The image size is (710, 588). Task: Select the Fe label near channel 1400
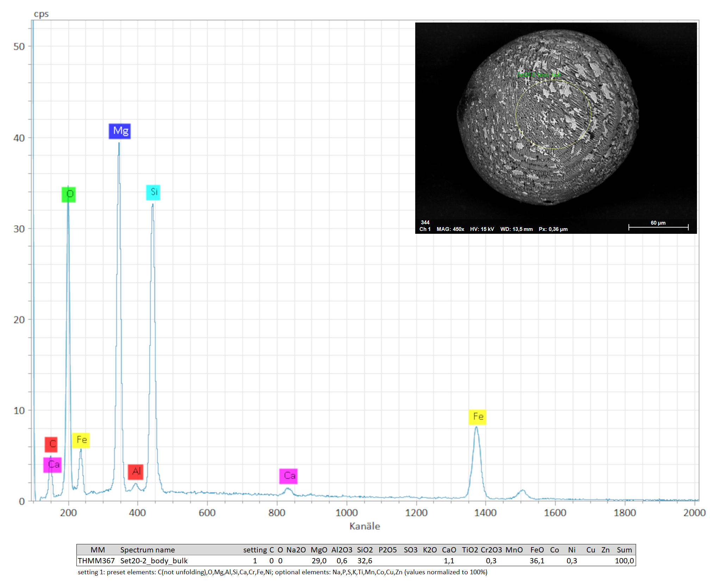coord(478,417)
